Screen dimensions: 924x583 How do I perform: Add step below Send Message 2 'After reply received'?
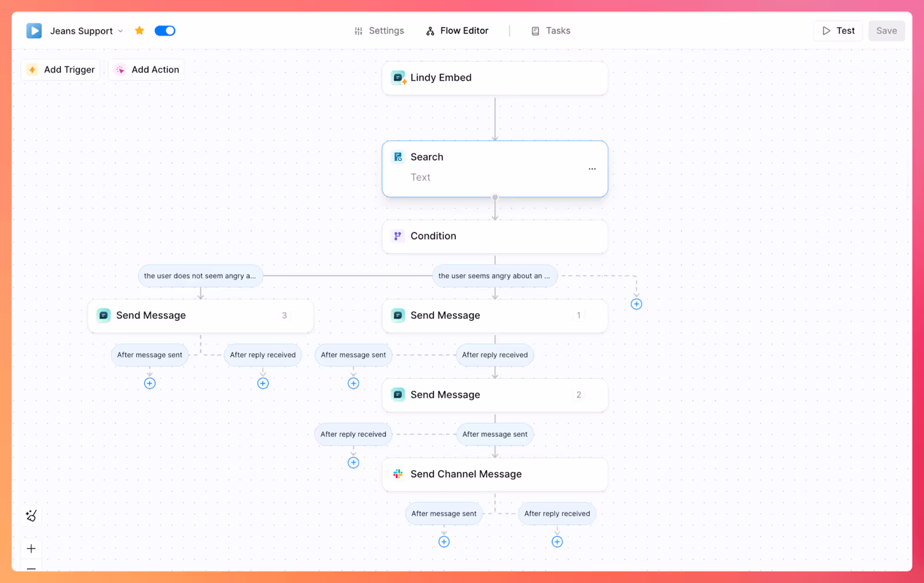(x=353, y=462)
